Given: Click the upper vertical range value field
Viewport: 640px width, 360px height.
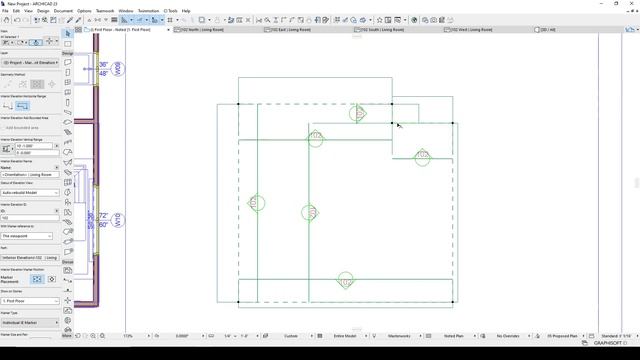Looking at the screenshot, I should pyautogui.click(x=35, y=146).
